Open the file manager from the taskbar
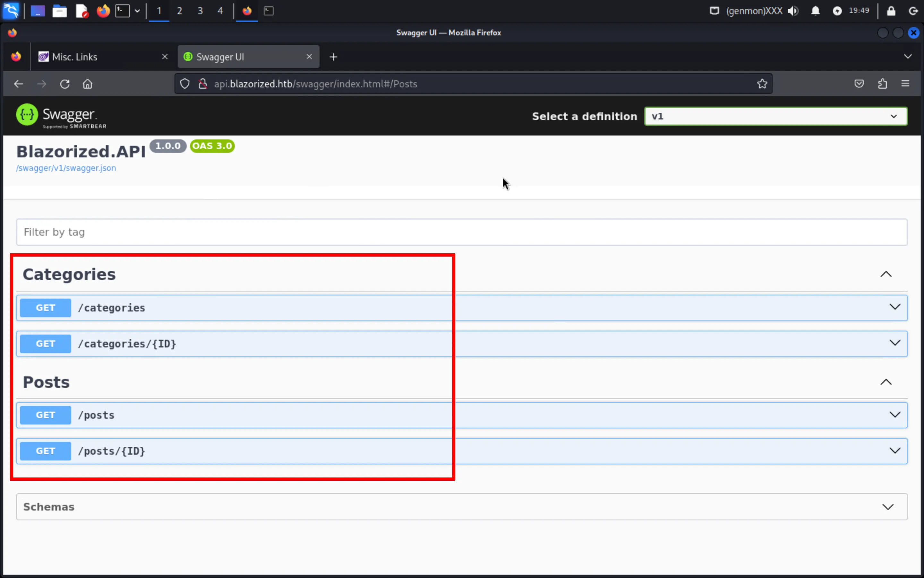 60,11
